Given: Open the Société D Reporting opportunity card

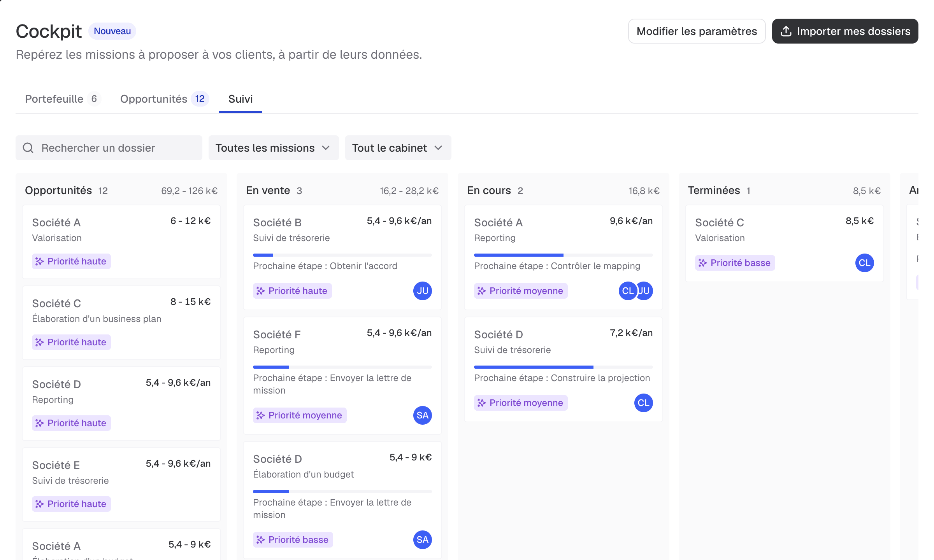Looking at the screenshot, I should (x=121, y=404).
